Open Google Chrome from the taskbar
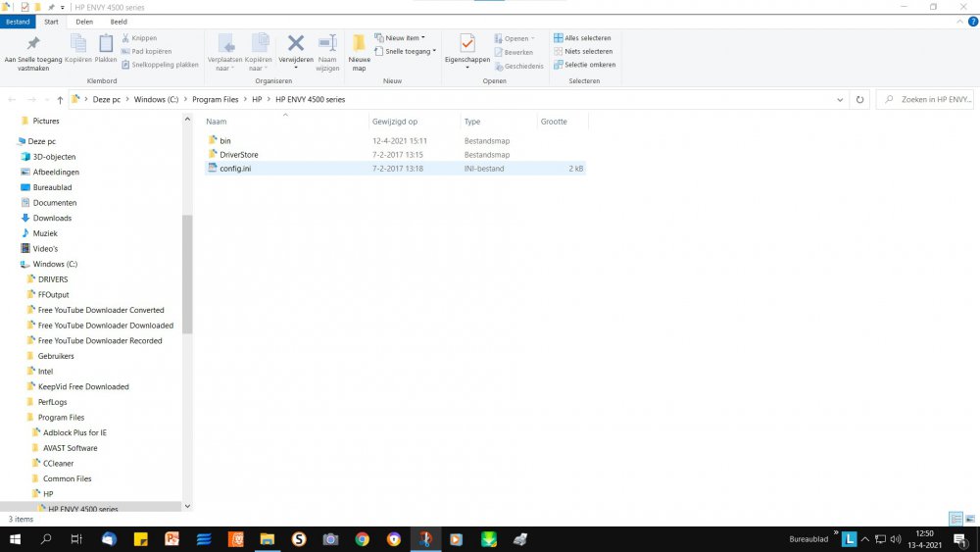The width and height of the screenshot is (980, 552). tap(362, 539)
